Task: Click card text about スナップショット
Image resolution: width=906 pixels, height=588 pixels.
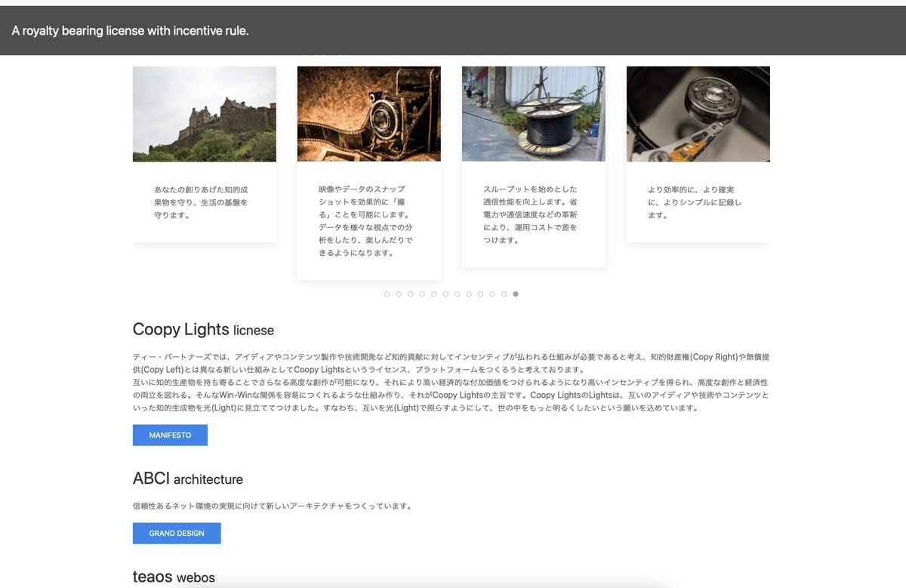Action: (365, 220)
